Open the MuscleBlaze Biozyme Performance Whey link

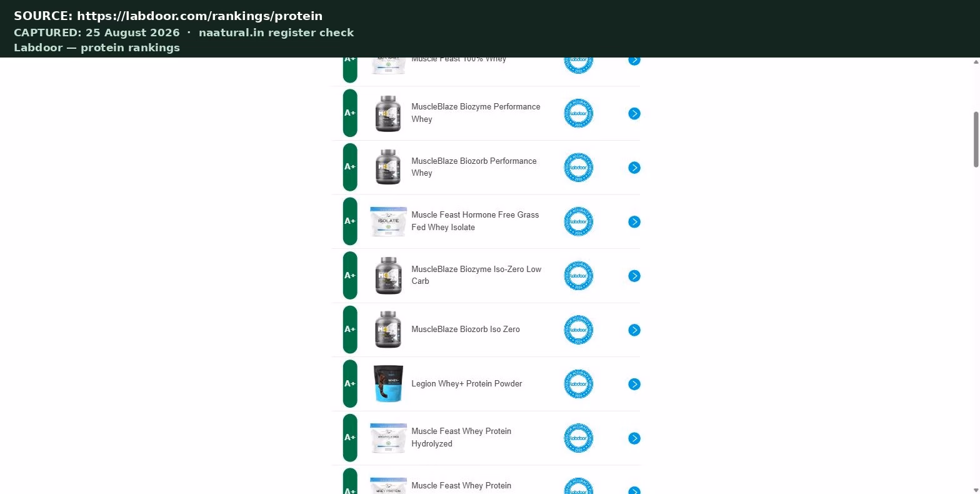point(476,113)
